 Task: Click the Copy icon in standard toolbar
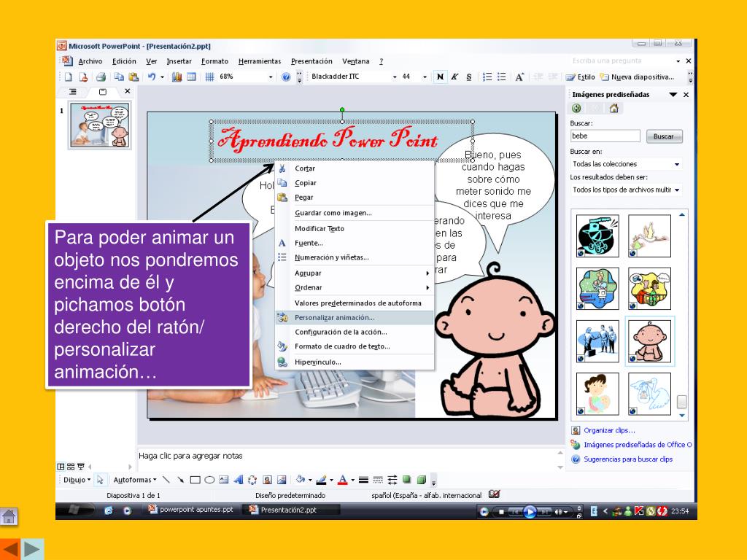[119, 77]
